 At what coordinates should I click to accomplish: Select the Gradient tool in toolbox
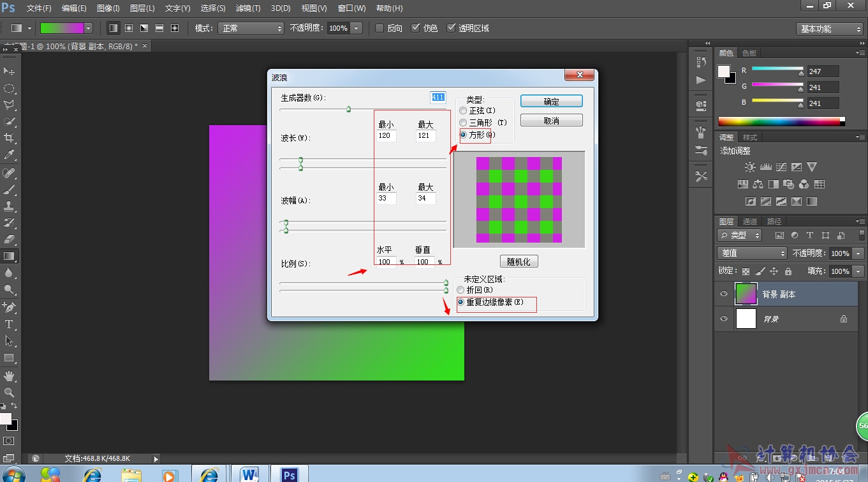click(x=9, y=257)
